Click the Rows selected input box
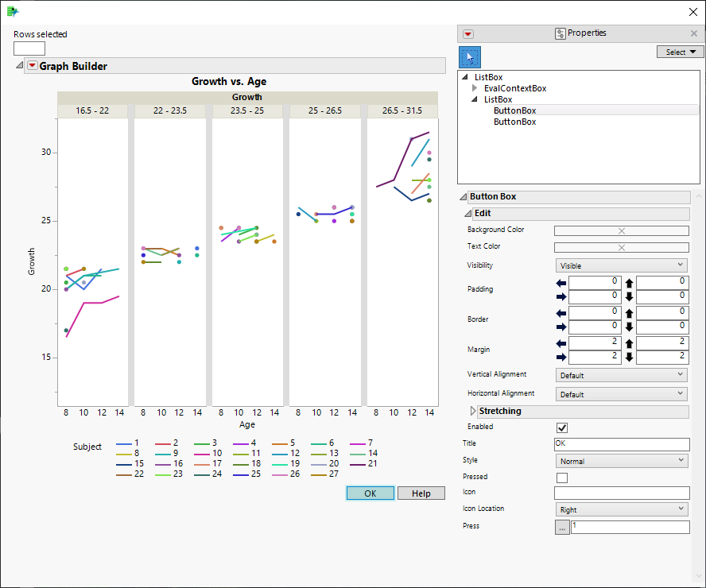 [29, 48]
